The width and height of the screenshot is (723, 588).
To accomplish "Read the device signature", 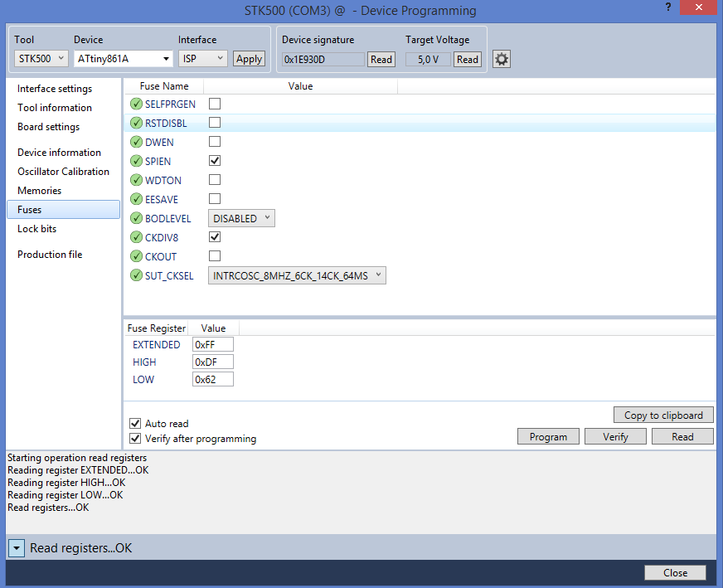I will point(381,60).
